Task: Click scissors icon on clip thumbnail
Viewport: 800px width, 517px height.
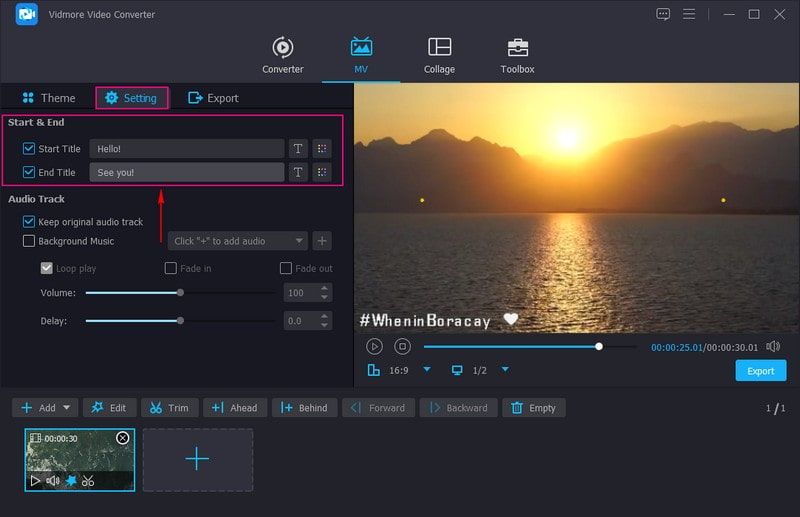Action: tap(88, 481)
